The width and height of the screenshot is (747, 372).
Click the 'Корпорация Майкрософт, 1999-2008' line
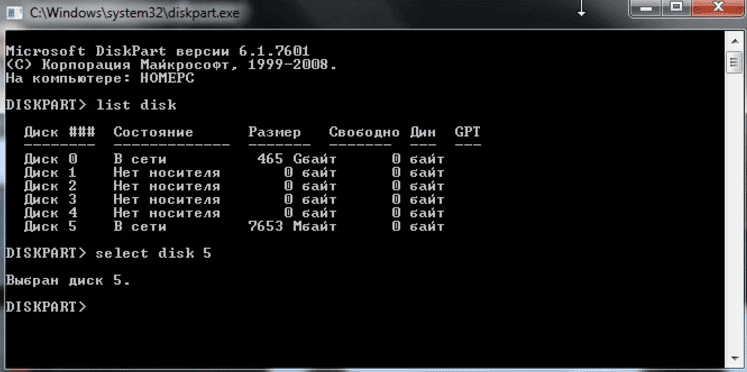(x=172, y=64)
